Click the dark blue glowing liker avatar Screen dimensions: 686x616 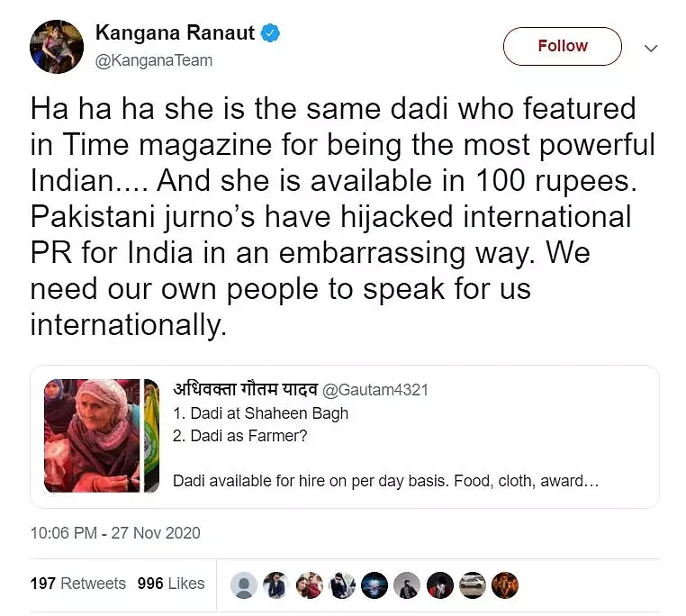point(375,584)
